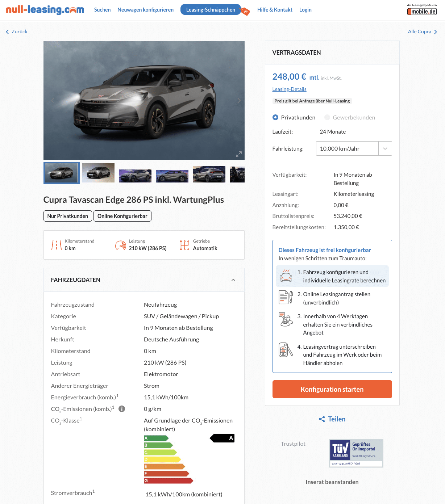The height and width of the screenshot is (504, 445).
Task: Select fourth thumbnail purple profile view
Action: [172, 176]
